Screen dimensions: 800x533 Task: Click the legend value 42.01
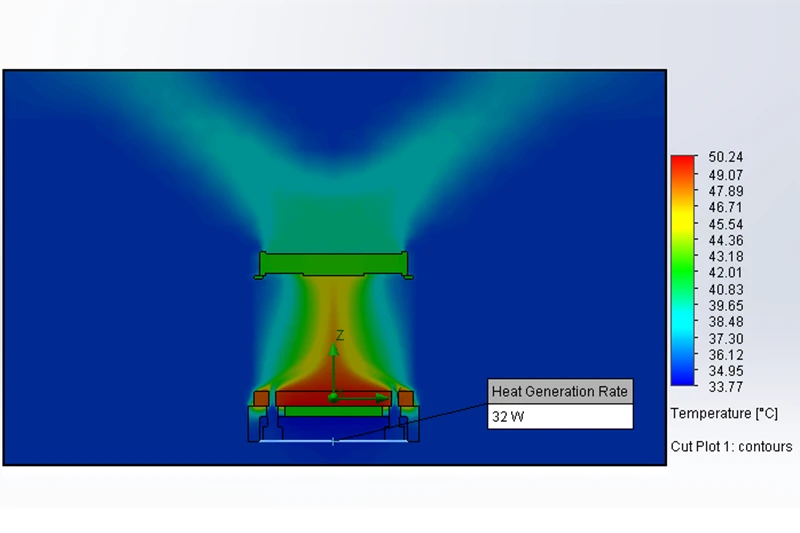(726, 272)
